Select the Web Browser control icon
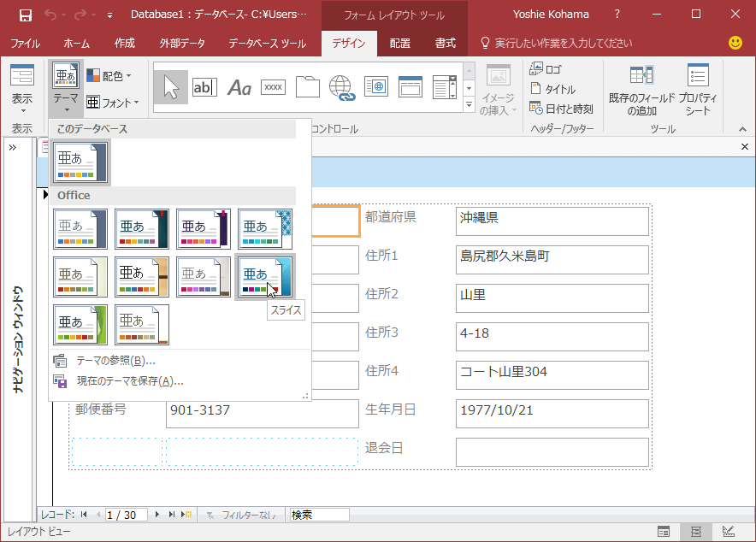 point(376,87)
